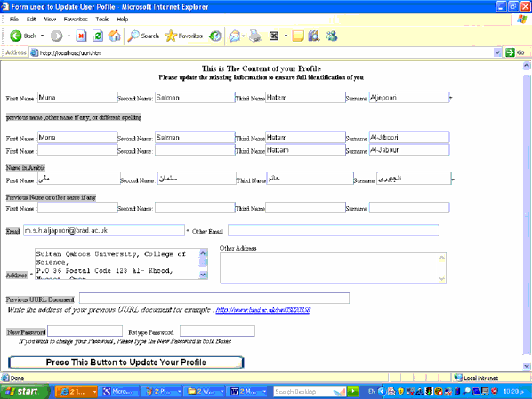Click the New Password field

click(x=85, y=331)
